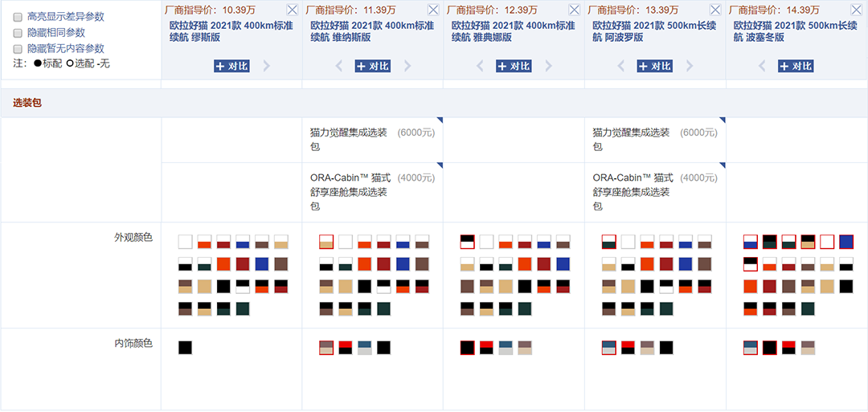Click 猫力觉醒集成选装包 in 维纳斯版 column

point(349,139)
